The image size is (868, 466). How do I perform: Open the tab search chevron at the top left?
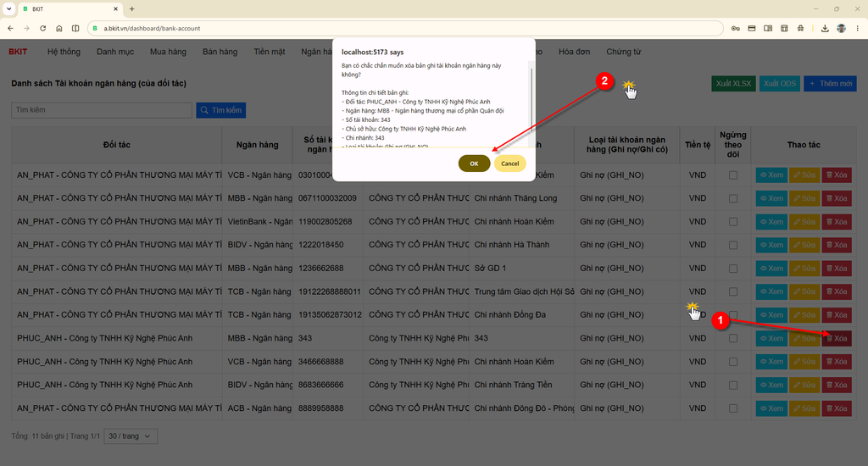tap(8, 8)
